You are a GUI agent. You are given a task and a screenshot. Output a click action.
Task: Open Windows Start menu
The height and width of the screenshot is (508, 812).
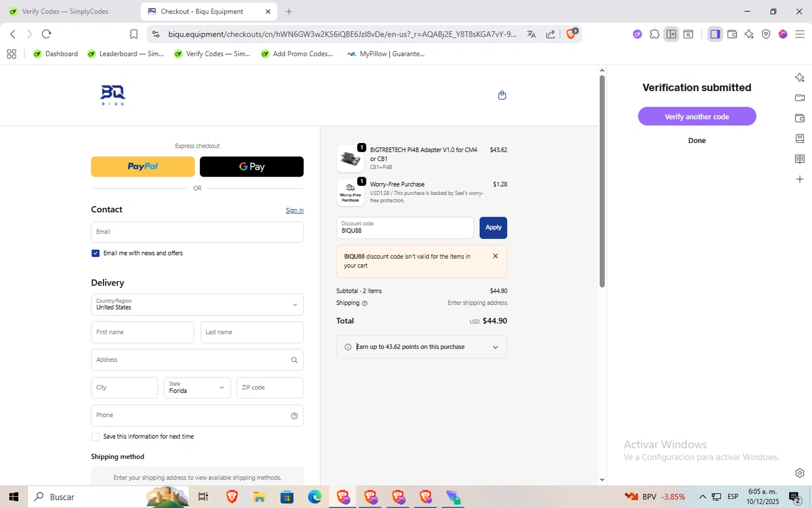tap(14, 497)
